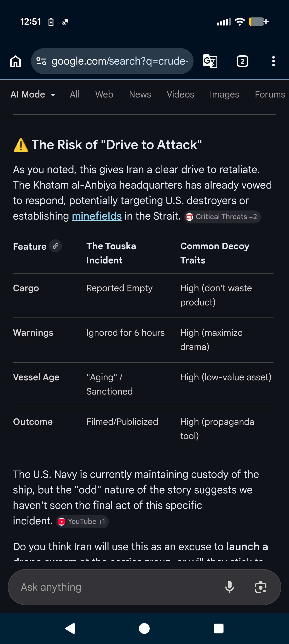Viewport: 289px width, 644px height.
Task: Switch to the All results tab
Action: [75, 94]
